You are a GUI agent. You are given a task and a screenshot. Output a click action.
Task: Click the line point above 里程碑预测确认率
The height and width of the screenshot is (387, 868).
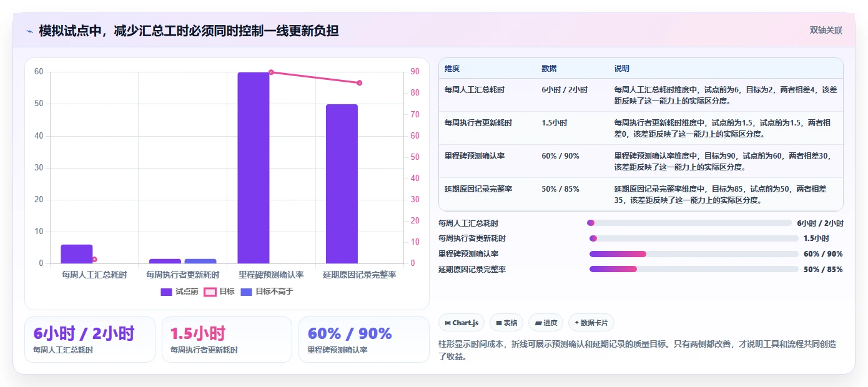(x=271, y=72)
